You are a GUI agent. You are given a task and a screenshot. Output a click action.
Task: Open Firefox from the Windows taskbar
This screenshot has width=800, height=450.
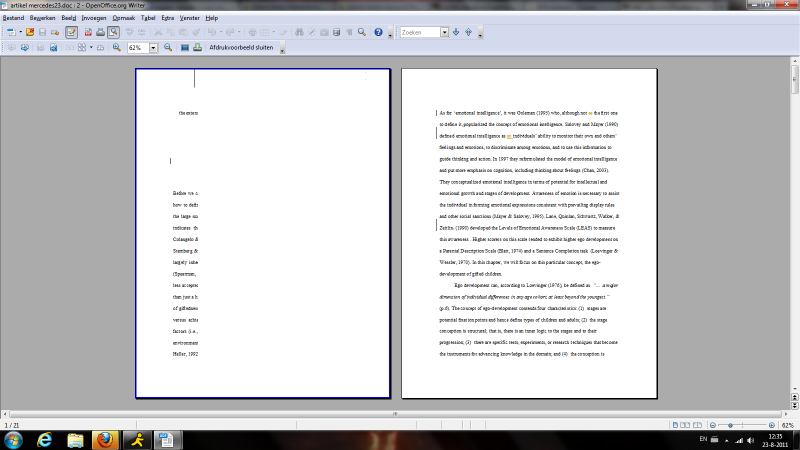104,440
